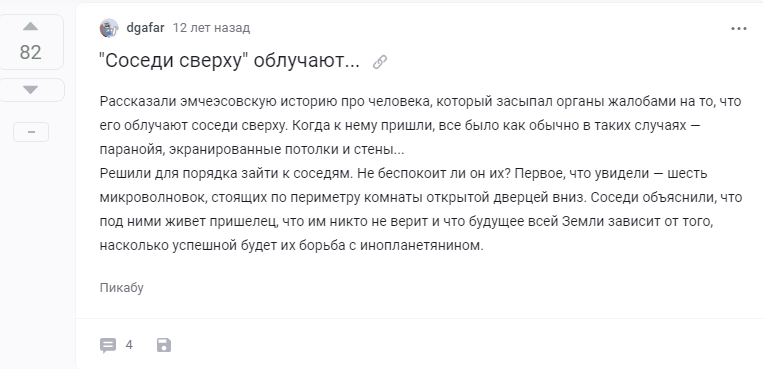
Task: Copy post link via the chain icon
Action: point(380,62)
